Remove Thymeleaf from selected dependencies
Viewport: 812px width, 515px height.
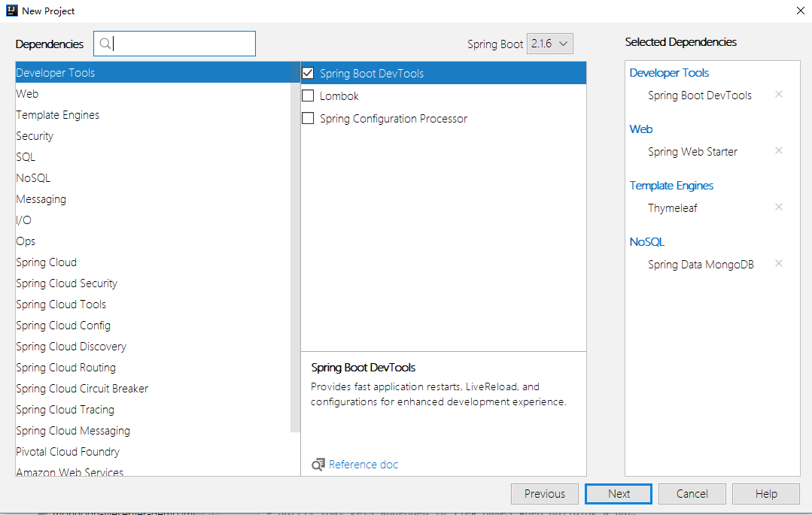click(778, 207)
